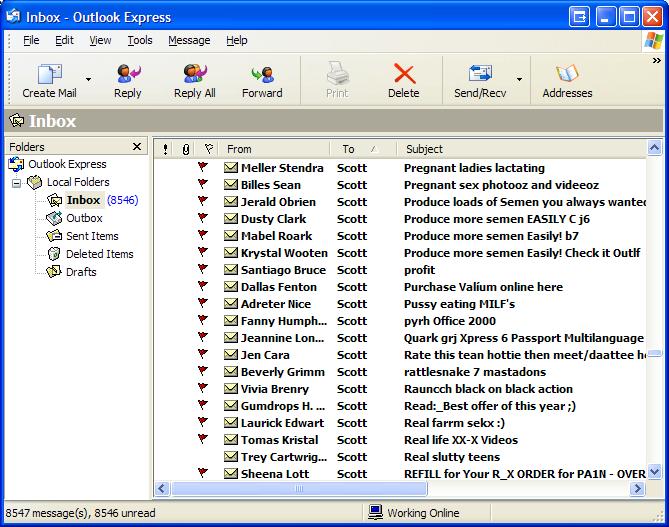
Task: Select the Inbox folder in the tree
Action: pyautogui.click(x=83, y=200)
